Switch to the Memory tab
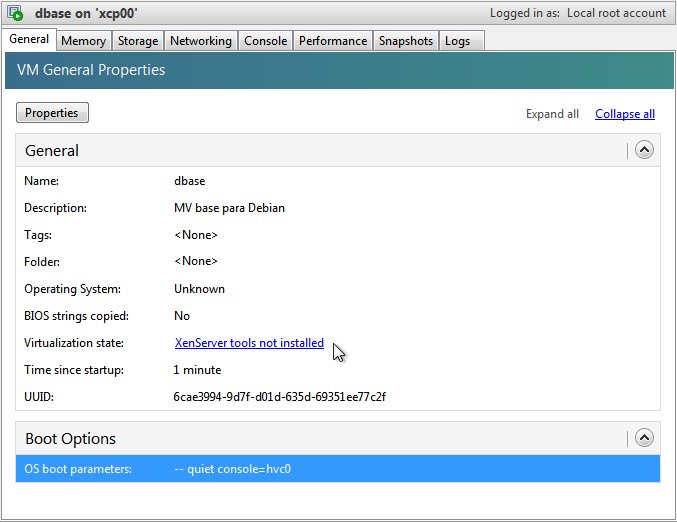The width and height of the screenshot is (677, 522). coord(84,41)
